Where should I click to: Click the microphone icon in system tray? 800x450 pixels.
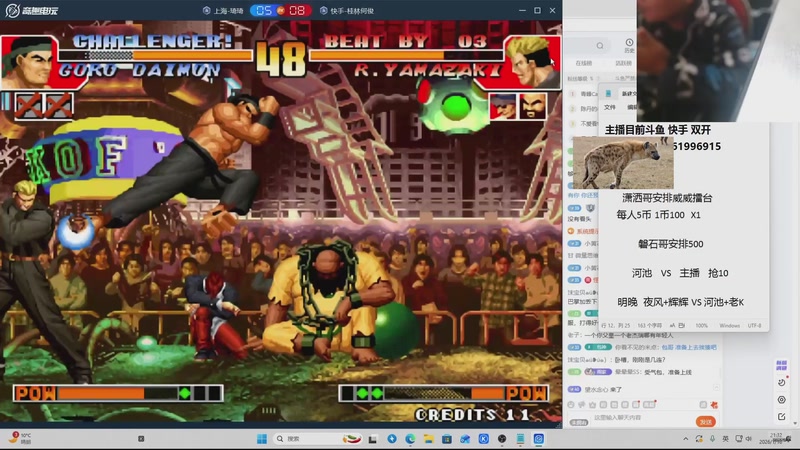click(x=712, y=439)
